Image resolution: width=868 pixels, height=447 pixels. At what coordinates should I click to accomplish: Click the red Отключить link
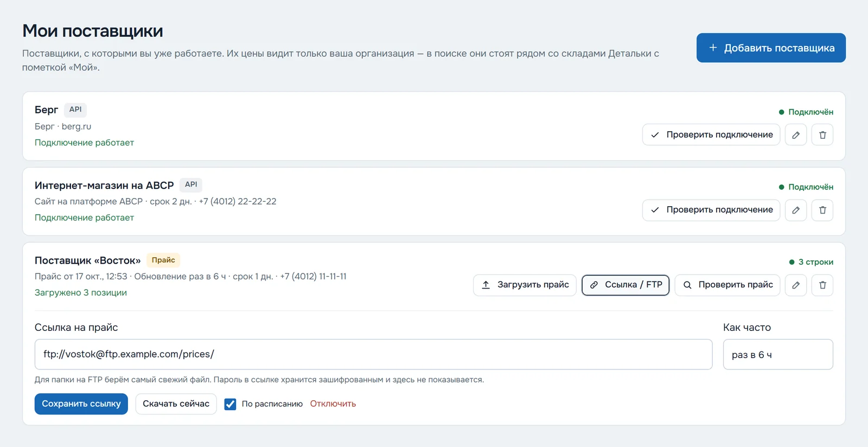coord(333,404)
